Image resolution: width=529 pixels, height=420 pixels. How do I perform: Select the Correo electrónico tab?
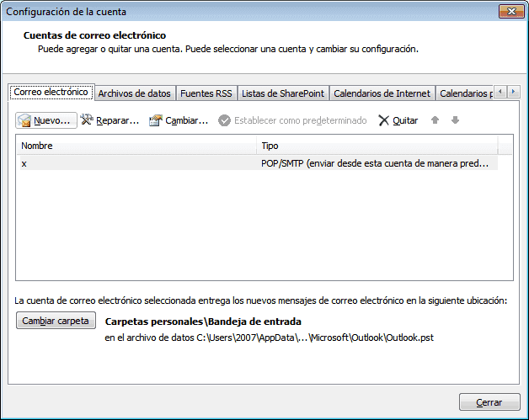tap(51, 93)
